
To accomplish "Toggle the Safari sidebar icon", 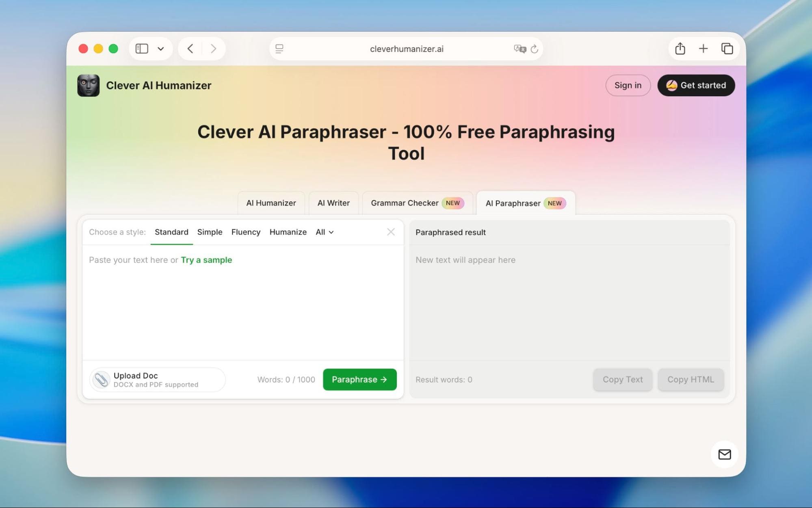I will click(142, 49).
